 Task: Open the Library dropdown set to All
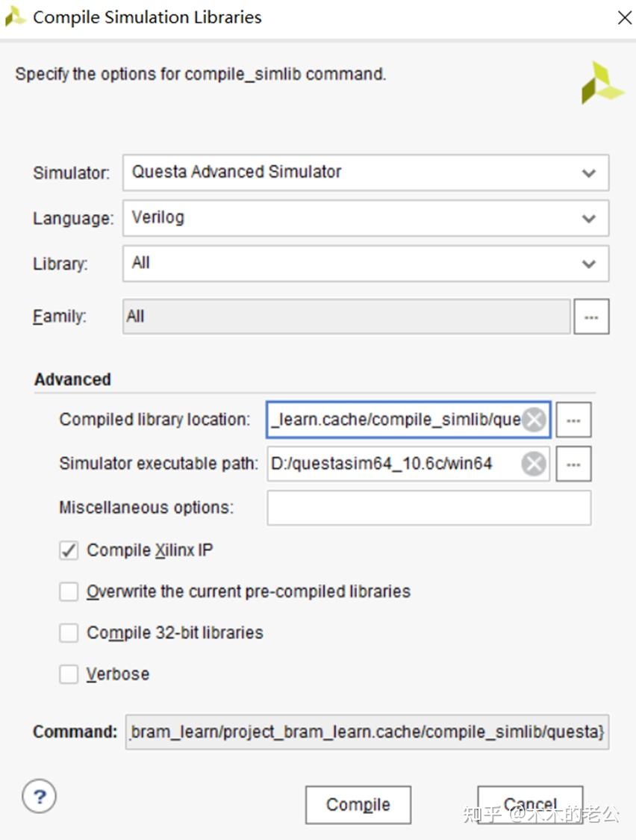(366, 264)
